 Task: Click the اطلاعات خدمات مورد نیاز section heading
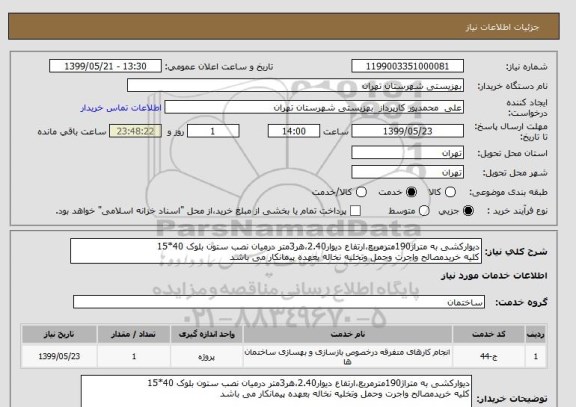pos(494,276)
